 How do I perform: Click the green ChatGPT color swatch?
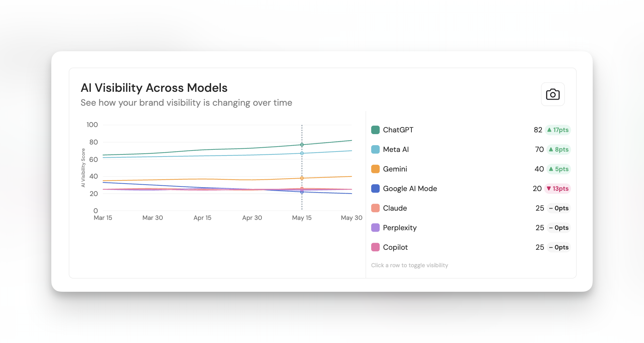pos(375,130)
